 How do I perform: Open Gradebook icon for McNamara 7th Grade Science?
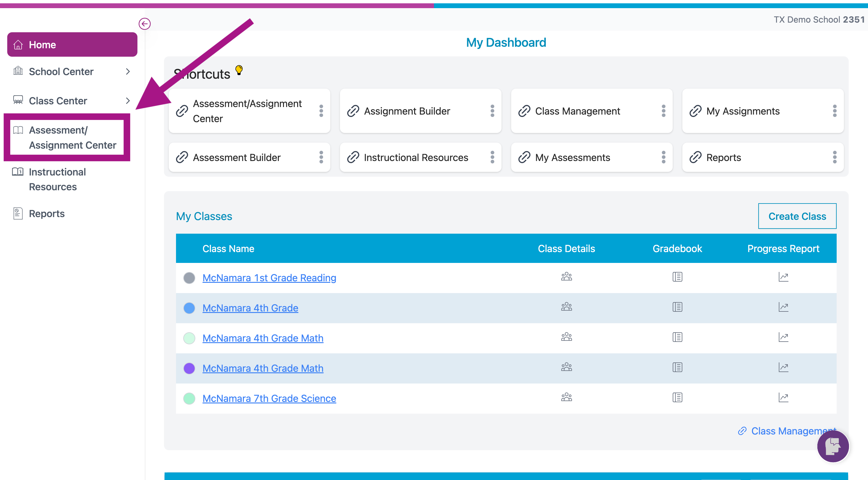(x=677, y=398)
